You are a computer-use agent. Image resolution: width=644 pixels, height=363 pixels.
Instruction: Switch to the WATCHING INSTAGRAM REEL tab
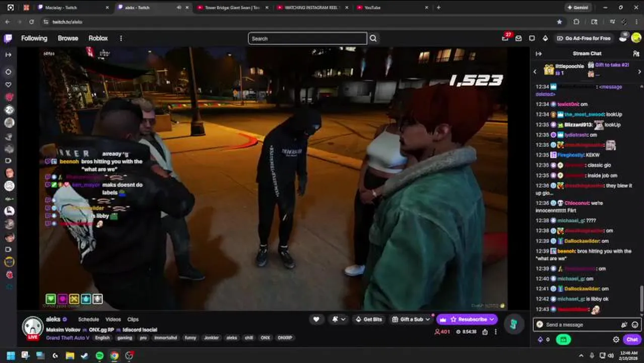[x=311, y=8]
